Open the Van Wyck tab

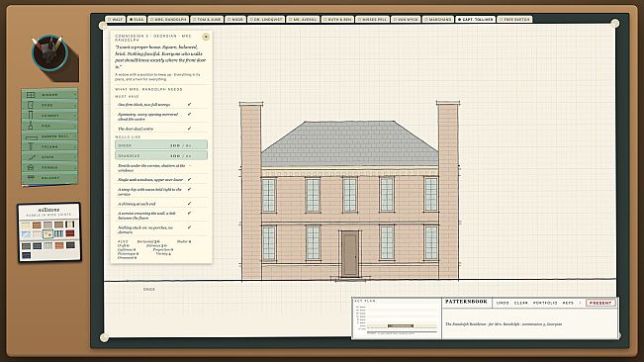(406, 20)
